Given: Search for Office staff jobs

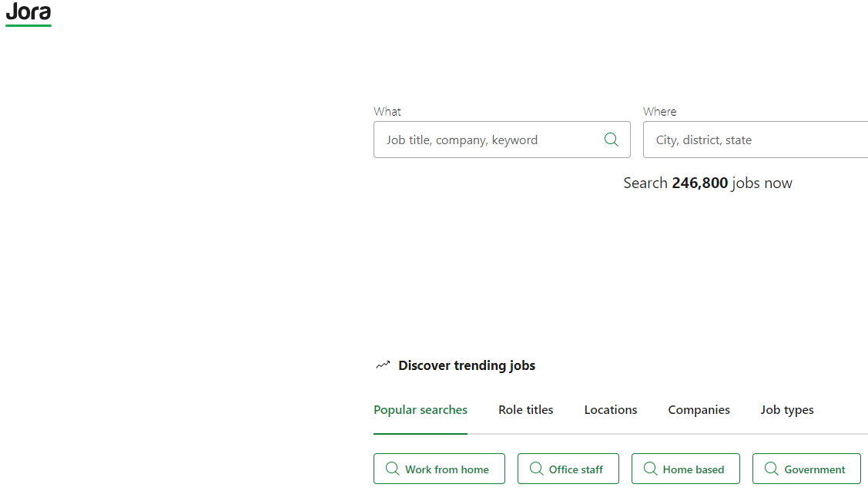Looking at the screenshot, I should (576, 469).
